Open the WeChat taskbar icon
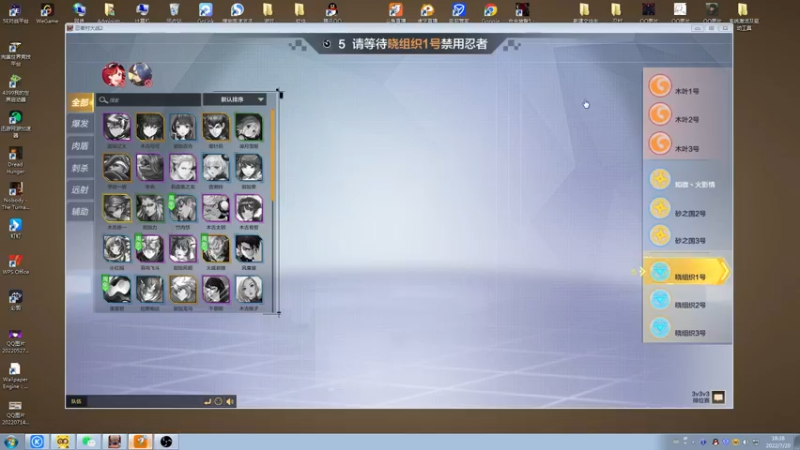Image resolution: width=800 pixels, height=450 pixels. (89, 441)
